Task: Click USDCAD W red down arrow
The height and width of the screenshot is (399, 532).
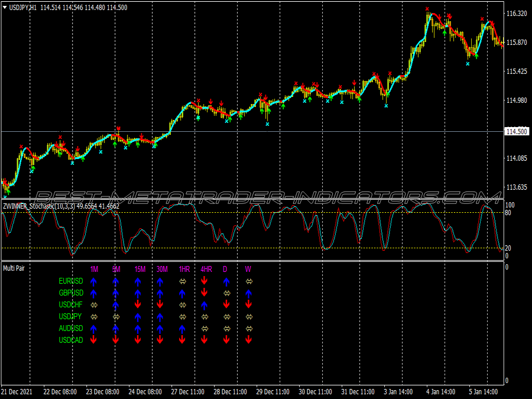Action: pyautogui.click(x=249, y=340)
